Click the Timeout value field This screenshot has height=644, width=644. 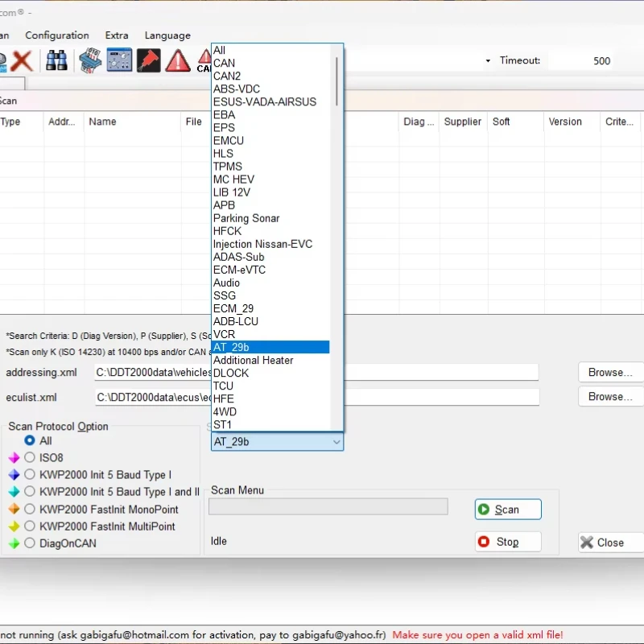coord(580,61)
